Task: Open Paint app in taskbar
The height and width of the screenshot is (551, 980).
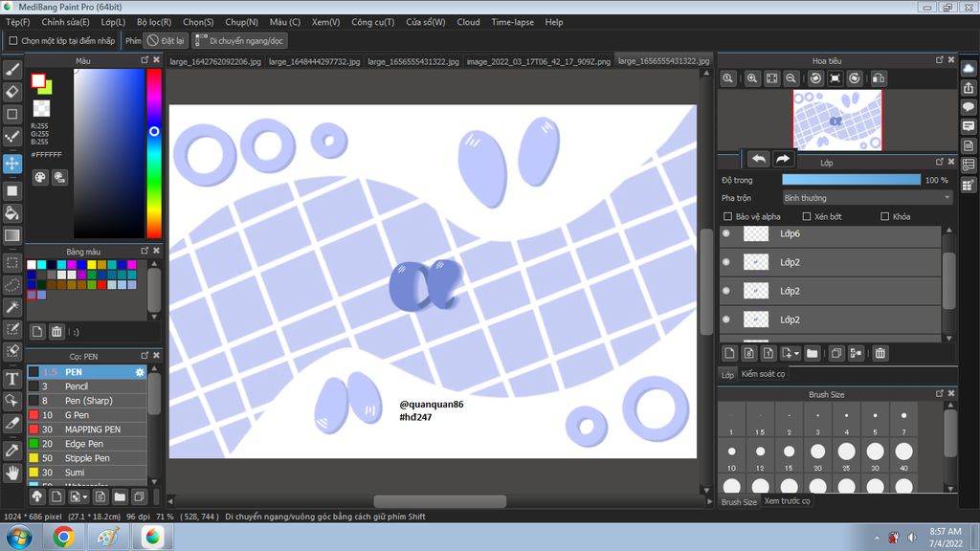Action: point(107,537)
